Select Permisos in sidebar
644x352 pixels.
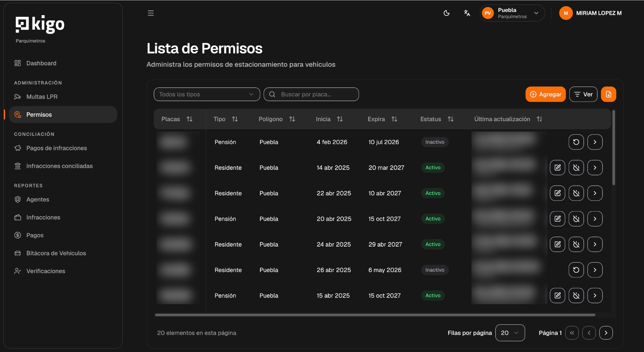tap(63, 115)
